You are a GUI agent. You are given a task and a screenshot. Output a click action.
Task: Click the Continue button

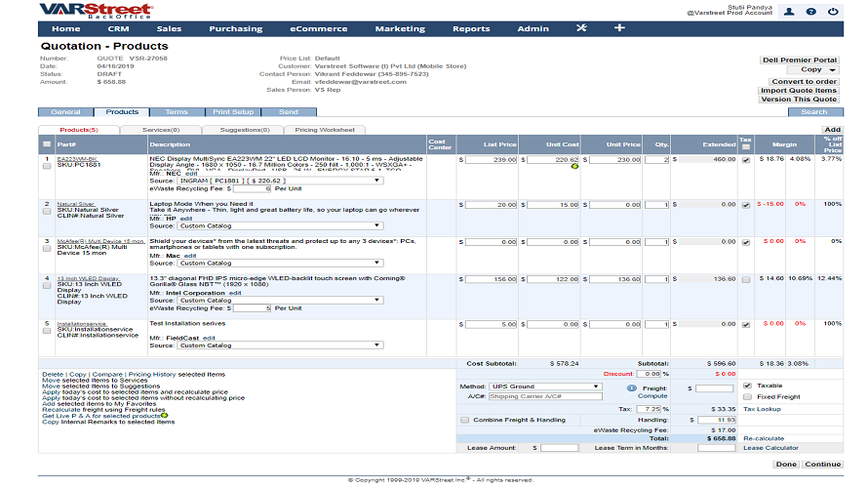point(822,465)
